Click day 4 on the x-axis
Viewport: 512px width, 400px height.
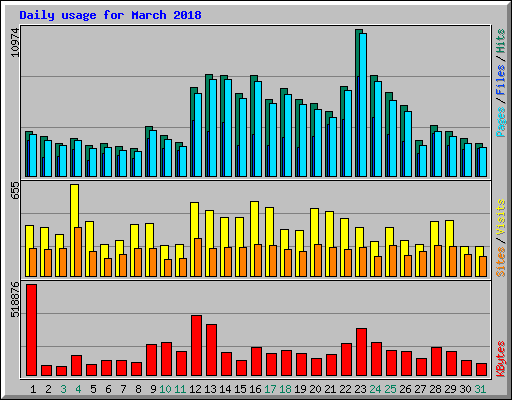78,389
